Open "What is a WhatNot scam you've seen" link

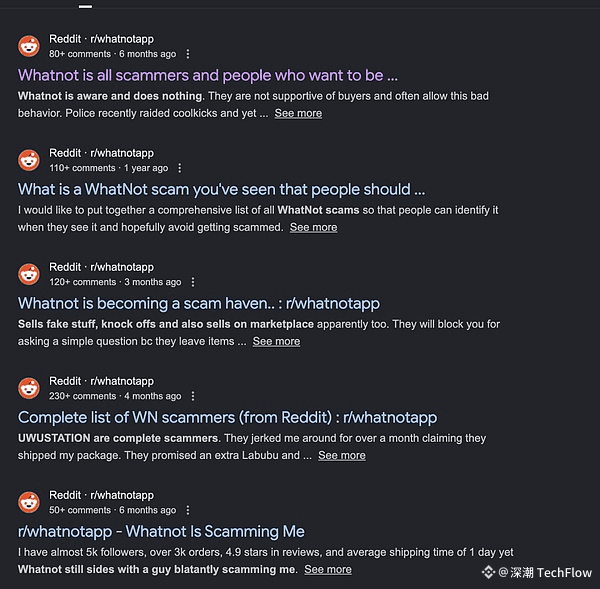point(221,189)
